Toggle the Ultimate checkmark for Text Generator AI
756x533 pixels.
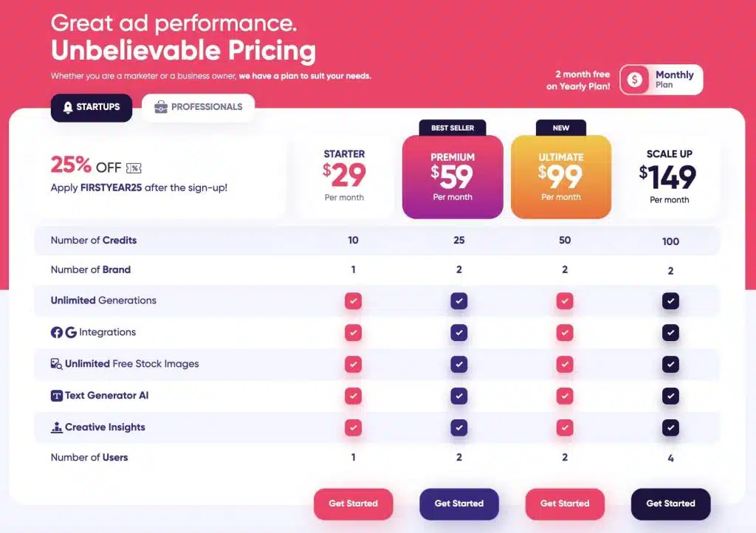565,396
